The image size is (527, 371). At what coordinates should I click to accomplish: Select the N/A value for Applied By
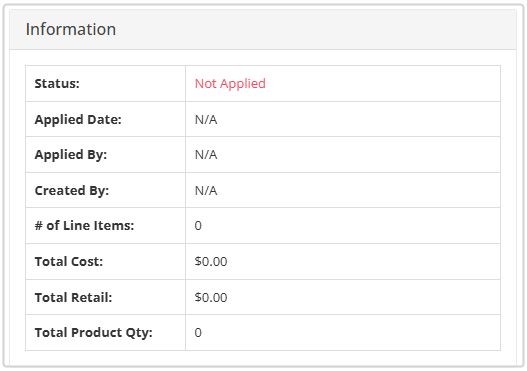click(206, 155)
